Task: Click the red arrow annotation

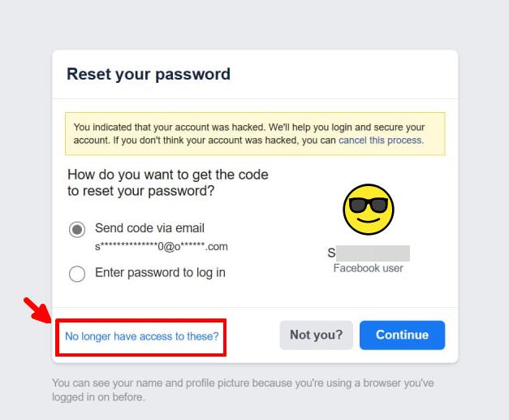Action: [37, 310]
